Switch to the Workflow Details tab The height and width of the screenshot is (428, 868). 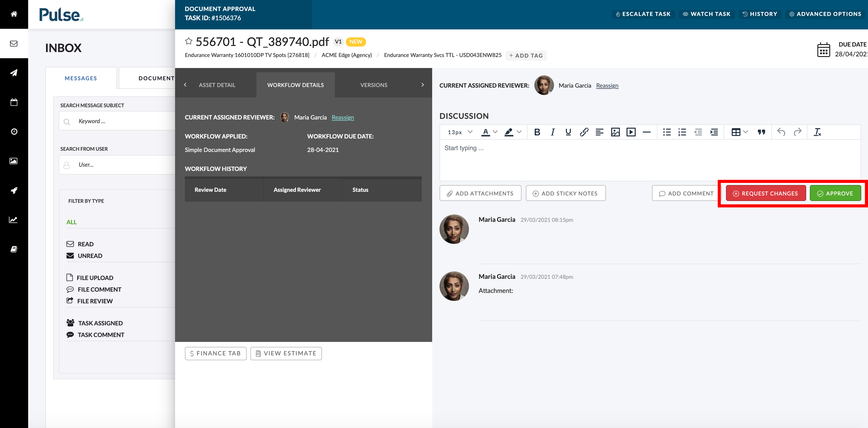pyautogui.click(x=296, y=85)
